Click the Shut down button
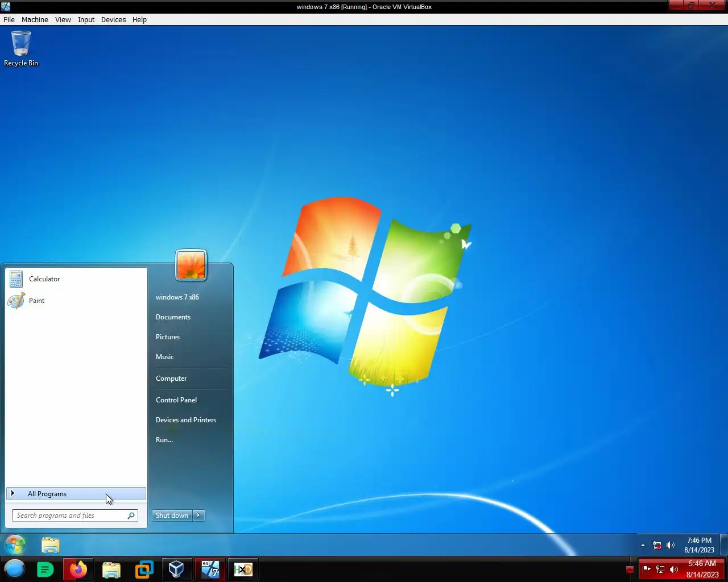 (x=172, y=516)
